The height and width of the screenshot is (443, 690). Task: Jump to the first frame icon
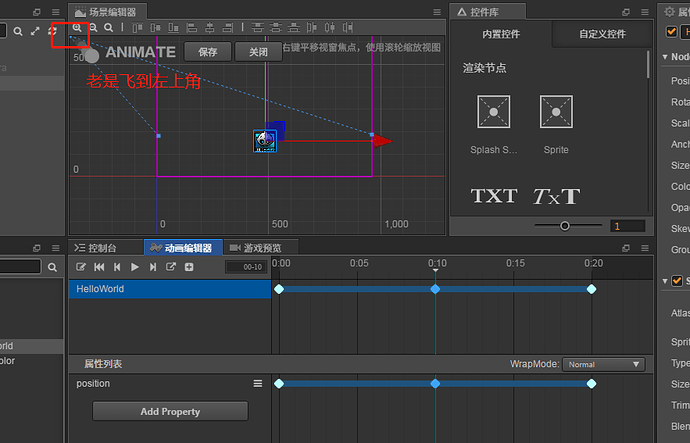click(x=99, y=267)
